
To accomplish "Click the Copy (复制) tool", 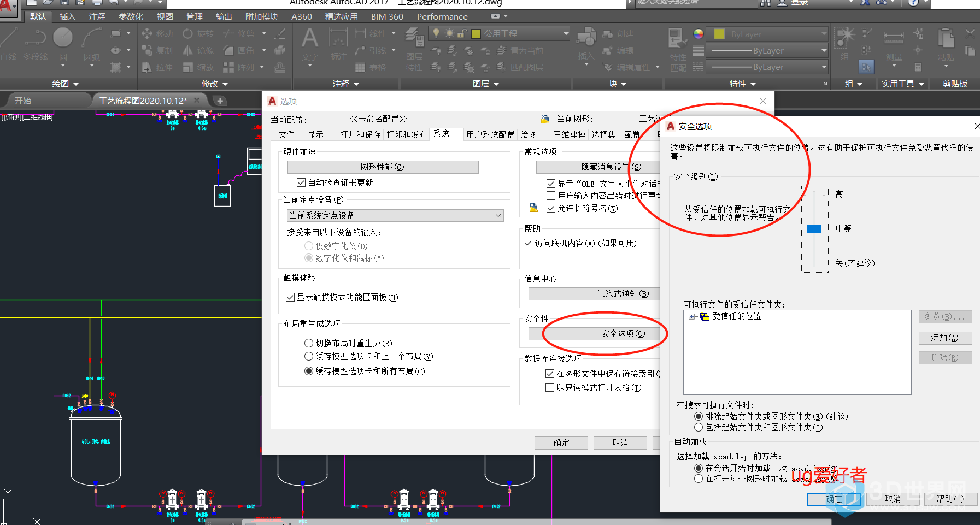I will click(x=157, y=51).
